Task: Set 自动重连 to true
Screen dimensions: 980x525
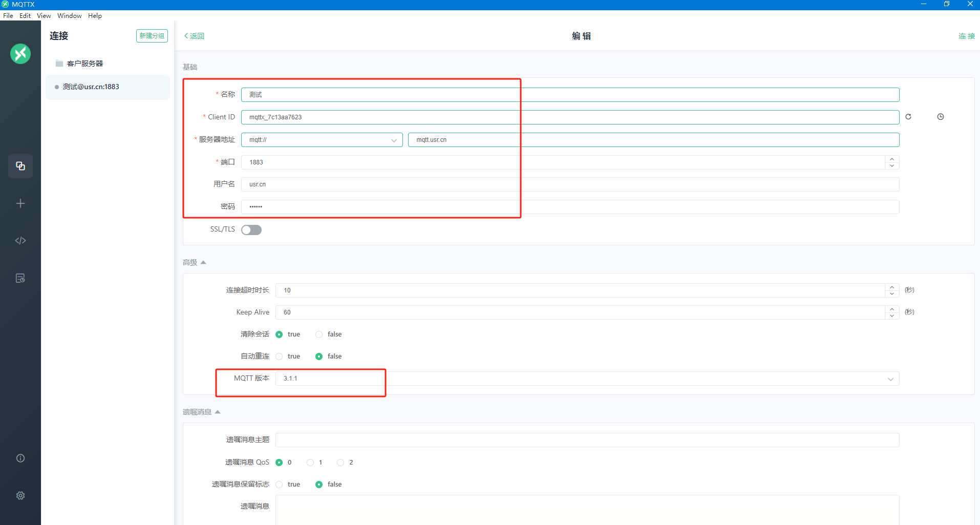Action: pos(279,356)
